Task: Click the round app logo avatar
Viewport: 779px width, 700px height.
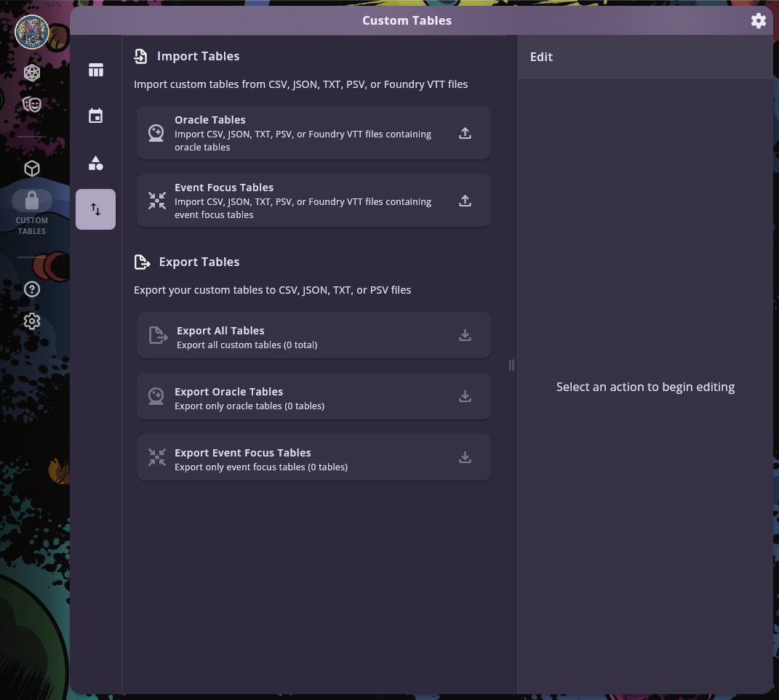Action: pyautogui.click(x=32, y=32)
